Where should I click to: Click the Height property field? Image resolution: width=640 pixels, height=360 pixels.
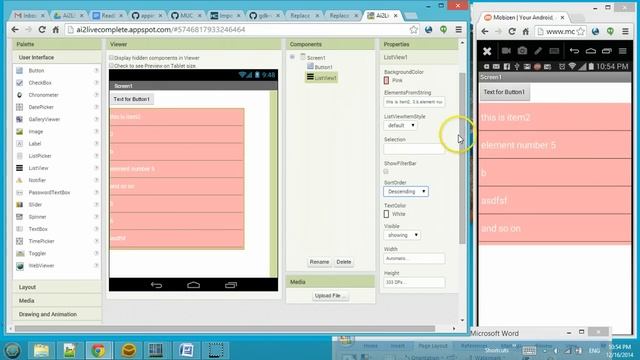[x=414, y=282]
